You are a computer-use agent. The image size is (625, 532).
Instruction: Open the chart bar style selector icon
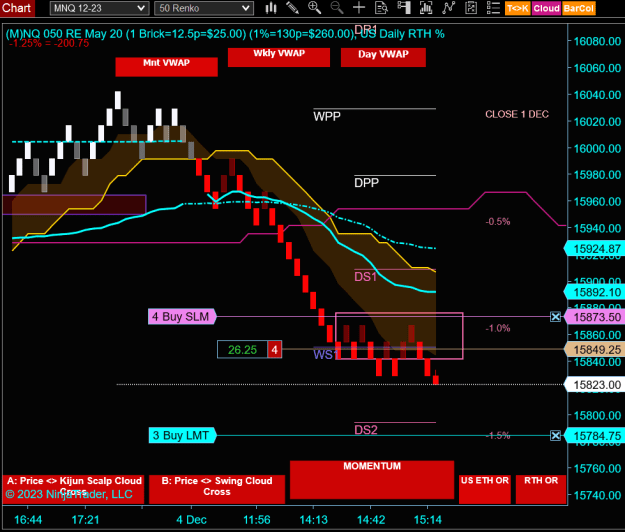271,8
